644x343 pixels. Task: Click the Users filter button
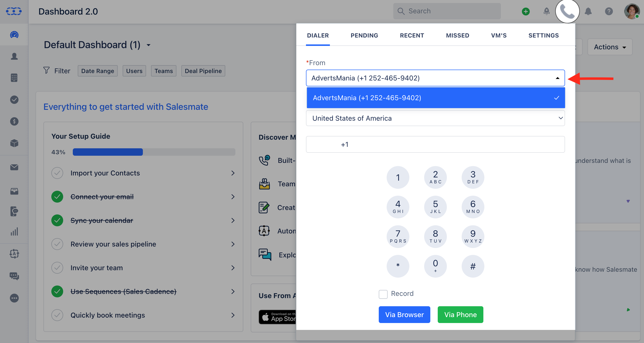click(134, 71)
